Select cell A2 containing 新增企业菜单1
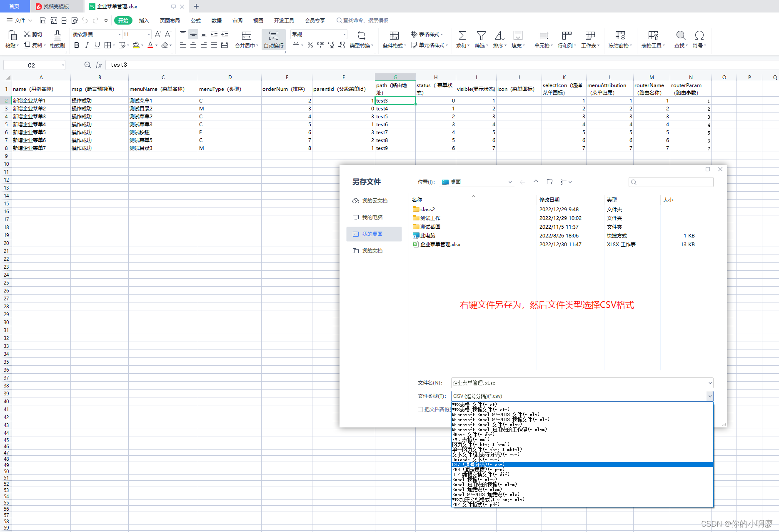Viewport: 779px width, 532px height. pyautogui.click(x=41, y=100)
